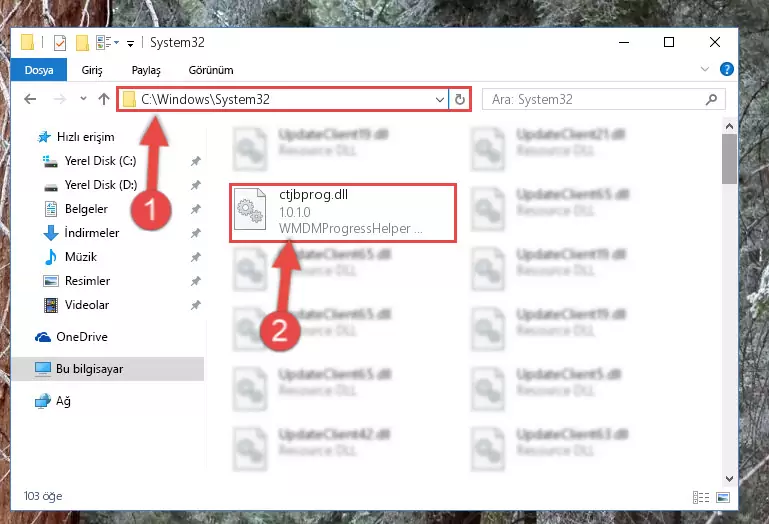Select Bu bilgisayar in the sidebar
The image size is (769, 524).
click(x=107, y=369)
